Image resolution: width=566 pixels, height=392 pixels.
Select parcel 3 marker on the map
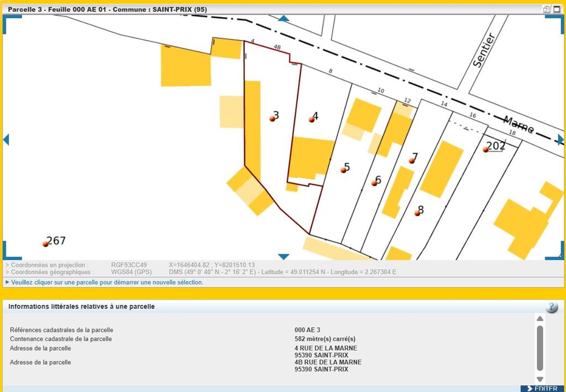(272, 118)
